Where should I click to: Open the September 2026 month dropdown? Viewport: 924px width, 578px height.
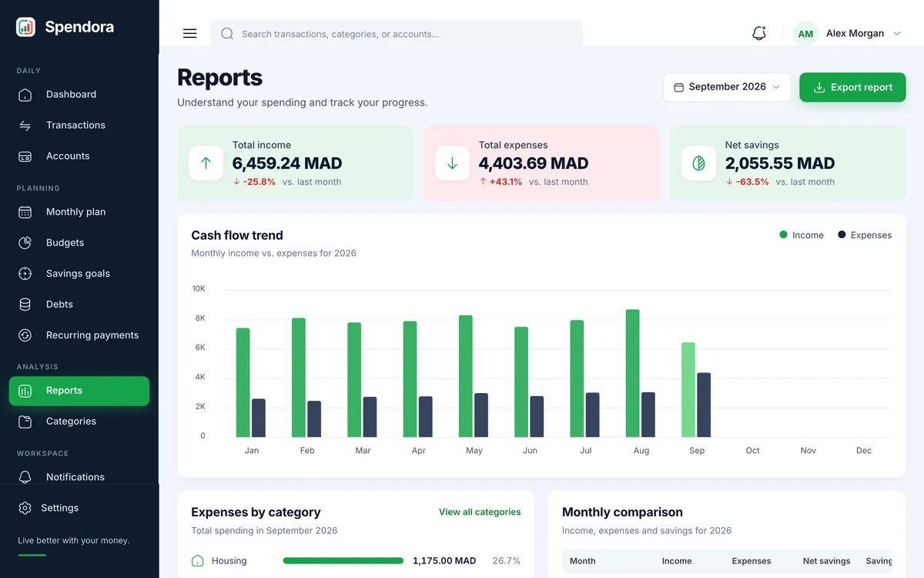coord(727,87)
